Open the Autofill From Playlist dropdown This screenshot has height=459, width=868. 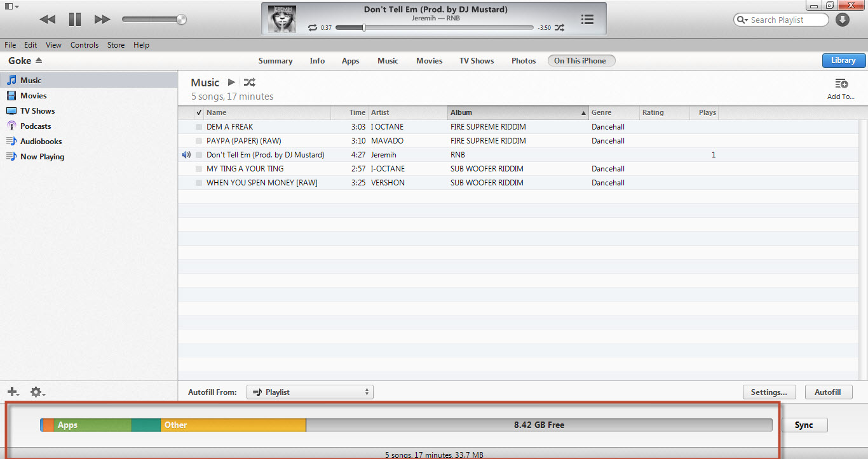click(x=310, y=392)
